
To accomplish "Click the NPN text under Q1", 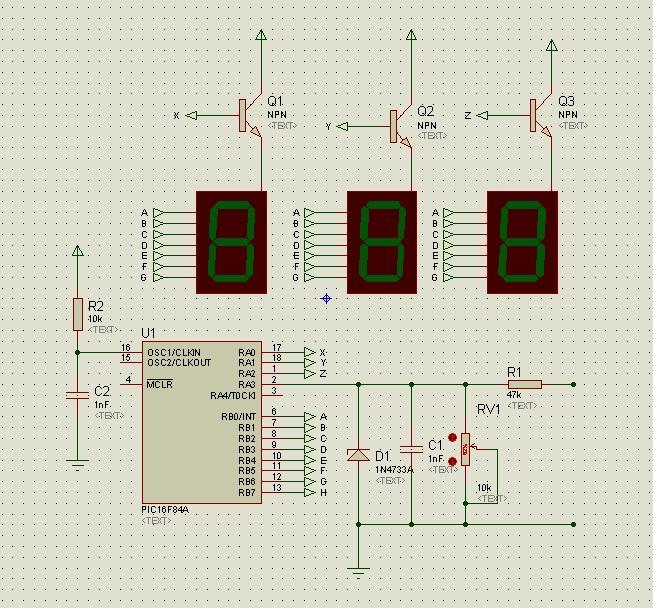I will pyautogui.click(x=277, y=115).
